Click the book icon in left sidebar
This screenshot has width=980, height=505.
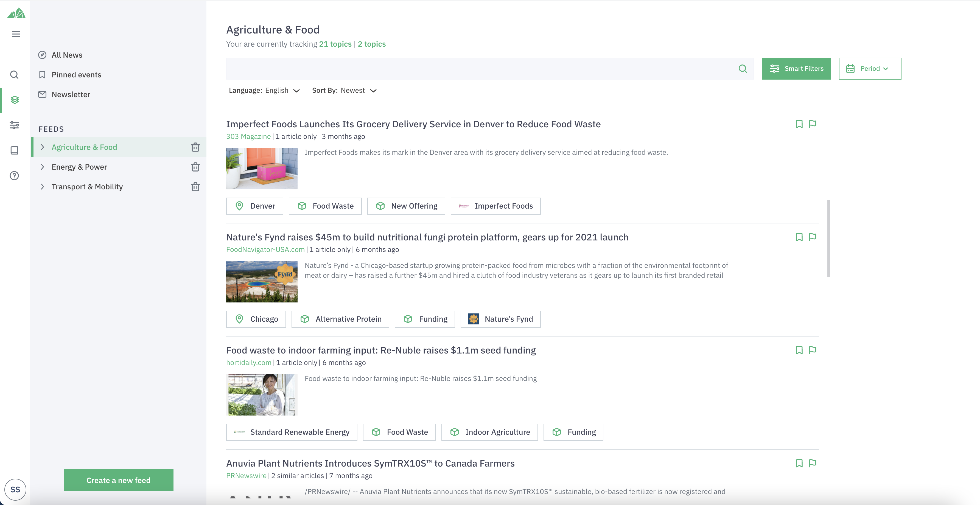(15, 150)
